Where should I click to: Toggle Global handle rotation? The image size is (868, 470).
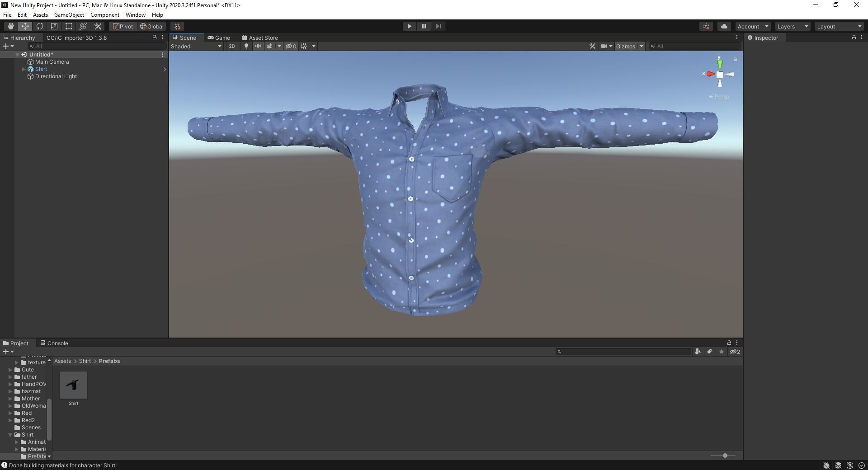click(152, 26)
